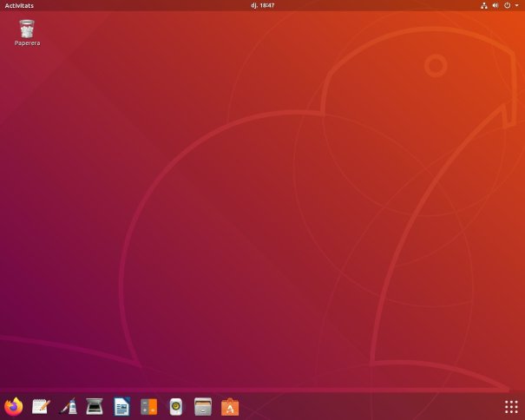
Task: Expand the system menu arrow
Action: tap(516, 5)
